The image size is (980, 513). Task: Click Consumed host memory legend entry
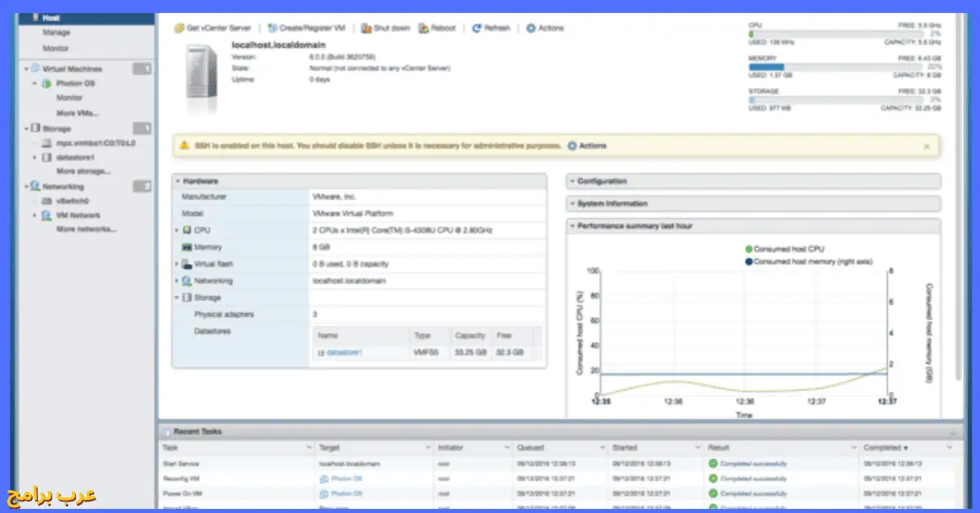[808, 261]
